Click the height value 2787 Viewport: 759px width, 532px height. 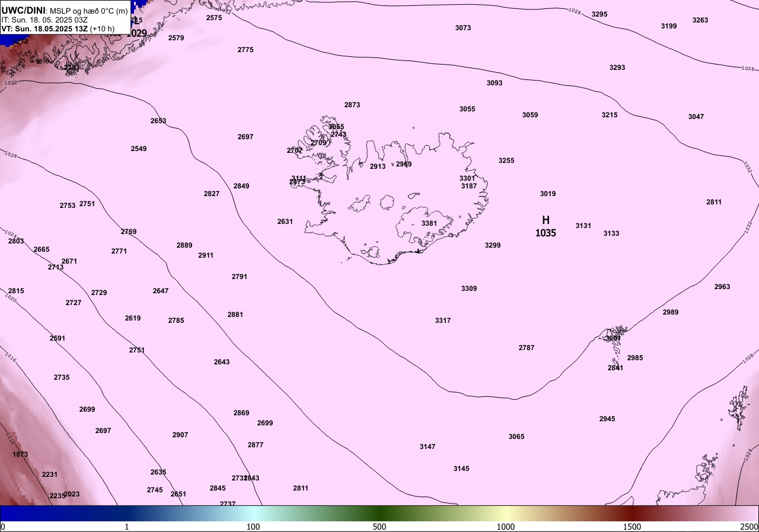pyautogui.click(x=527, y=348)
